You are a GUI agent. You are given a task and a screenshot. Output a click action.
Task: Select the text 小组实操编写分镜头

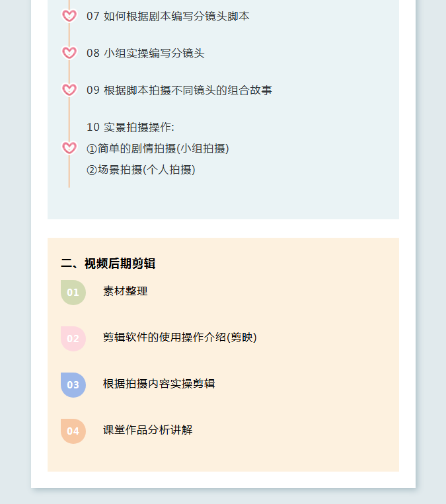click(x=154, y=53)
